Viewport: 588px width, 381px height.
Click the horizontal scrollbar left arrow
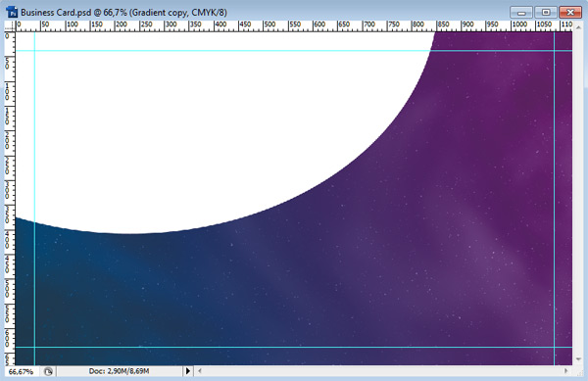tap(200, 371)
